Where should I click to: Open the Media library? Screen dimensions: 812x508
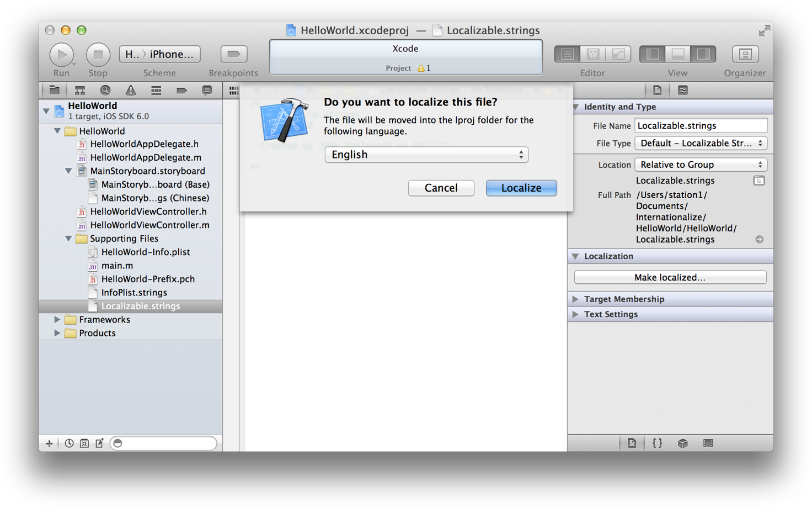pyautogui.click(x=708, y=443)
